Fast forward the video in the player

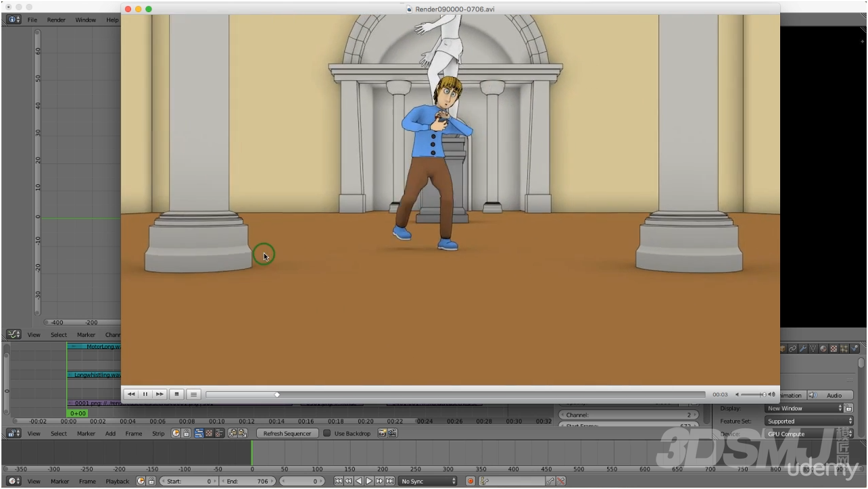tap(160, 394)
